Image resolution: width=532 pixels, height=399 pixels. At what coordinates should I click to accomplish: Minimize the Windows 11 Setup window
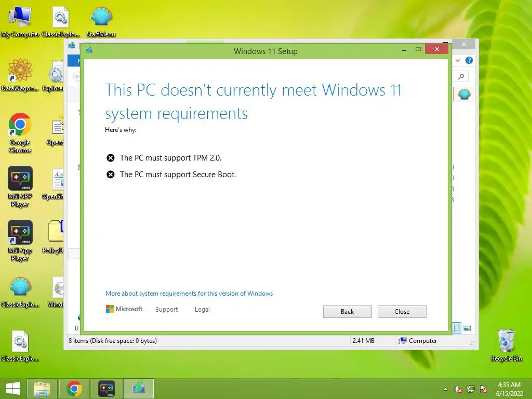404,49
